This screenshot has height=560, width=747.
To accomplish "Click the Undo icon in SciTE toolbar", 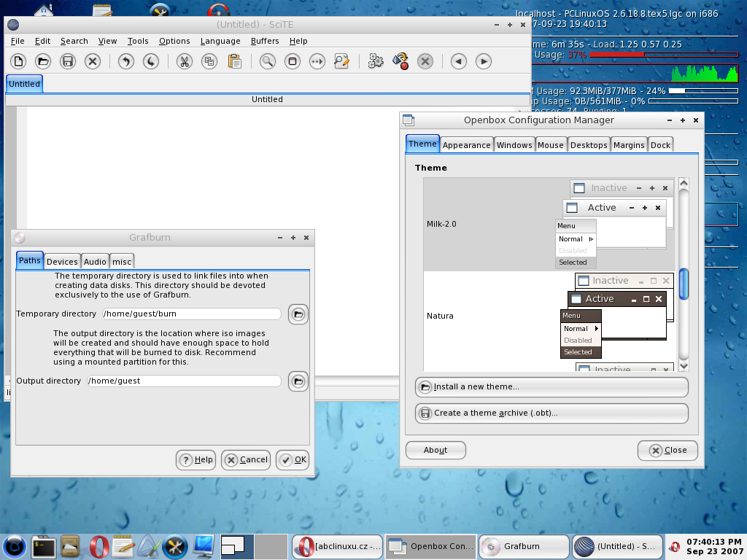I will pos(125,61).
